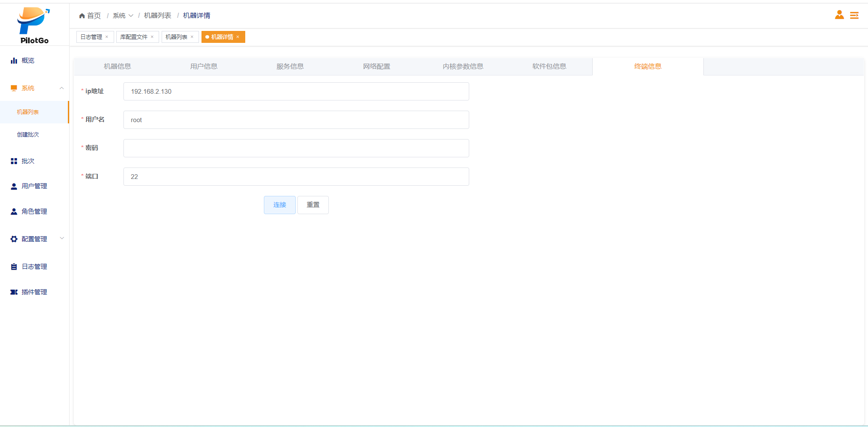Expand the 配置管理 sidebar menu
This screenshot has width=868, height=427.
[62, 238]
